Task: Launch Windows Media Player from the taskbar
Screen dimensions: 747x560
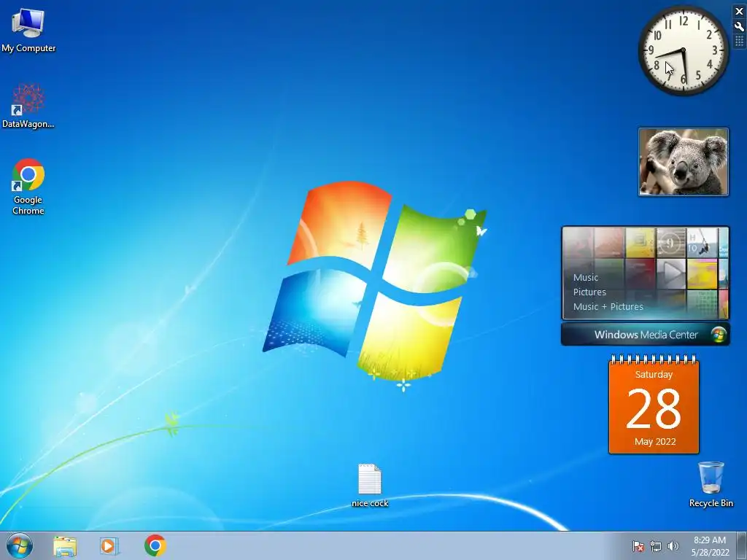Action: tap(109, 546)
